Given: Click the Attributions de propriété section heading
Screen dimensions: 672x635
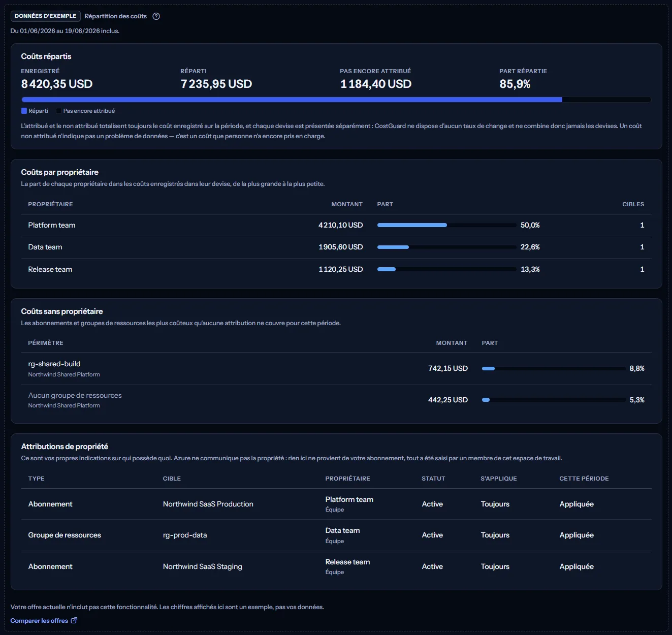Looking at the screenshot, I should tap(65, 447).
